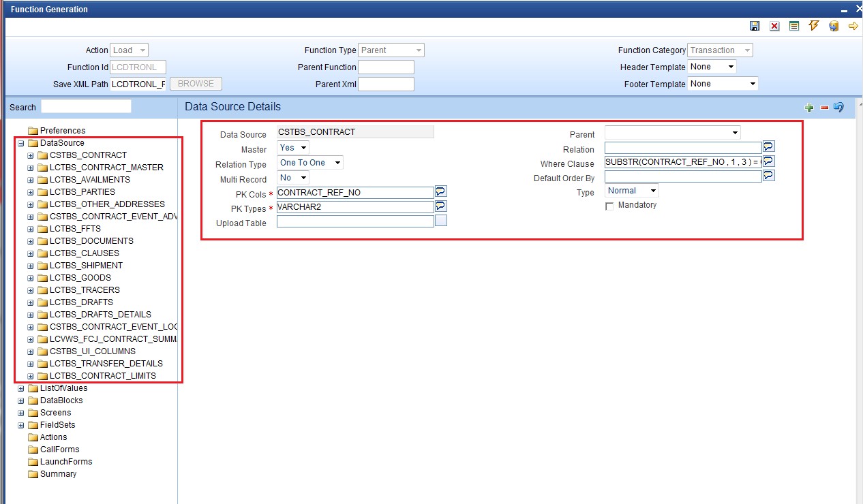Open popup editor for Default Order By
Viewport: 863px width, 504px height.
[x=769, y=176]
